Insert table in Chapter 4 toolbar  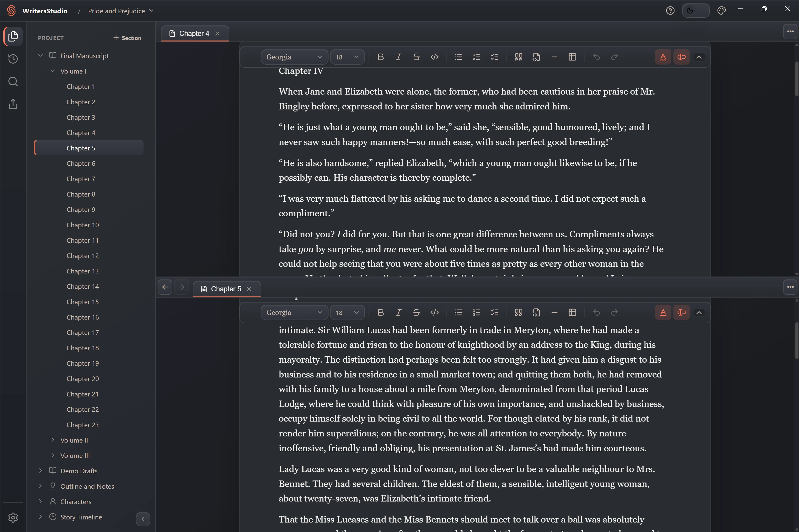tap(572, 57)
